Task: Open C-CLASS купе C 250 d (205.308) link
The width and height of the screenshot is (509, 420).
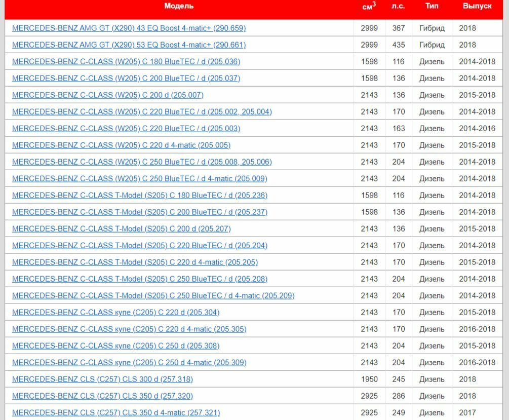Action: point(115,346)
